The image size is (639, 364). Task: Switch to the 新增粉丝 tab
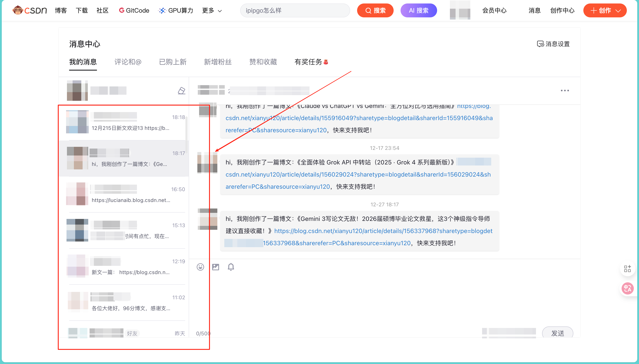click(x=218, y=62)
